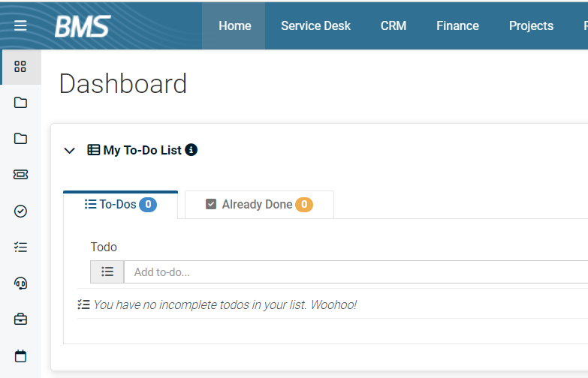Open the ticket icon in sidebar
This screenshot has width=588, height=378.
coord(20,175)
